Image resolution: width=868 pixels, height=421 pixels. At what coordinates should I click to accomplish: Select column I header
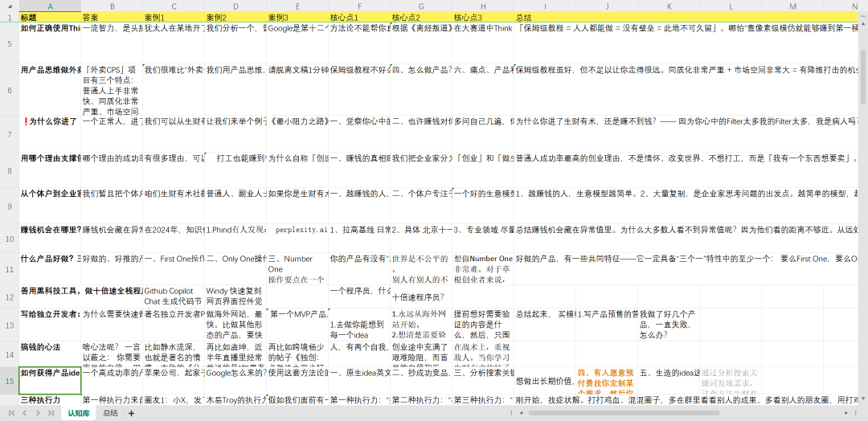coord(546,6)
